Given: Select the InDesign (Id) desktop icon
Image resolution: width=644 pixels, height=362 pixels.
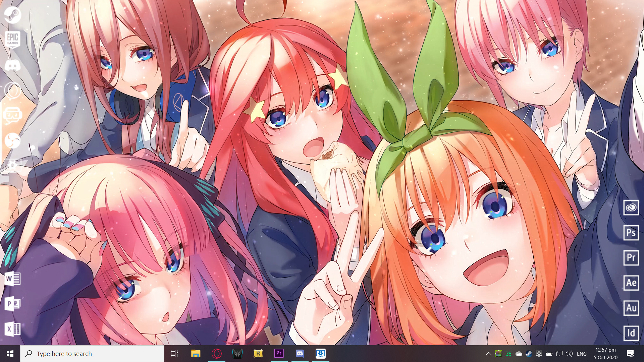Looking at the screenshot, I should (x=631, y=333).
